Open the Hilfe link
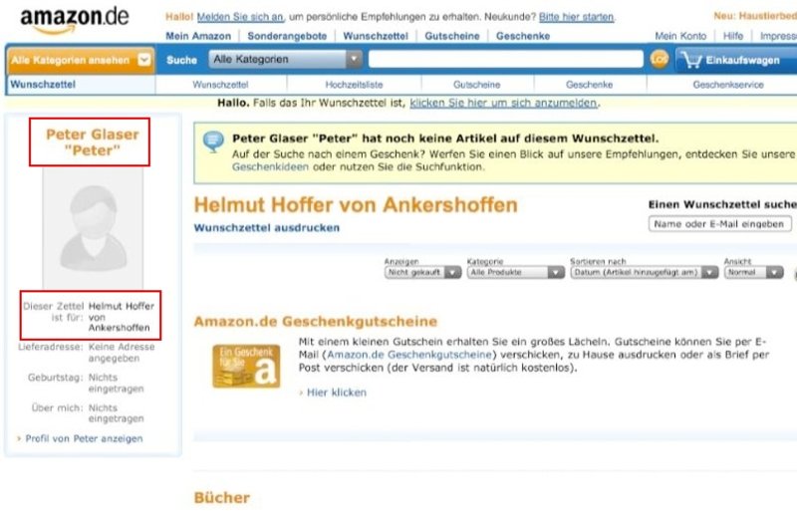 click(x=733, y=36)
